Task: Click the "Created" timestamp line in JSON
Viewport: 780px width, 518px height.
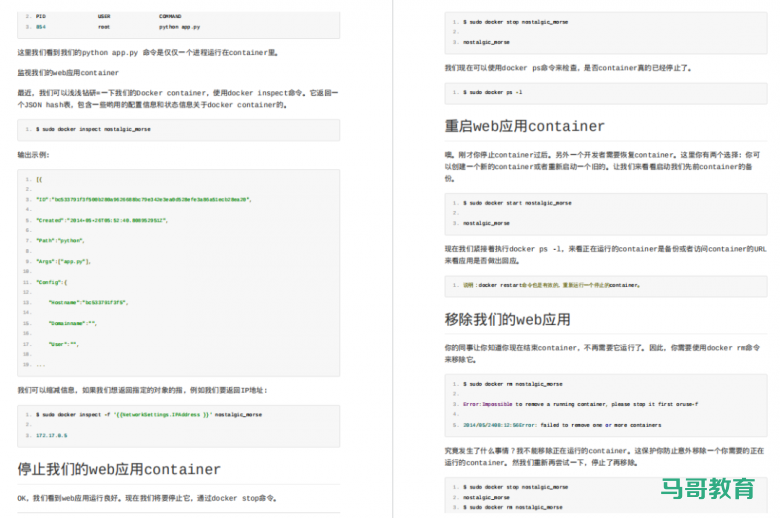Action: coord(101,219)
